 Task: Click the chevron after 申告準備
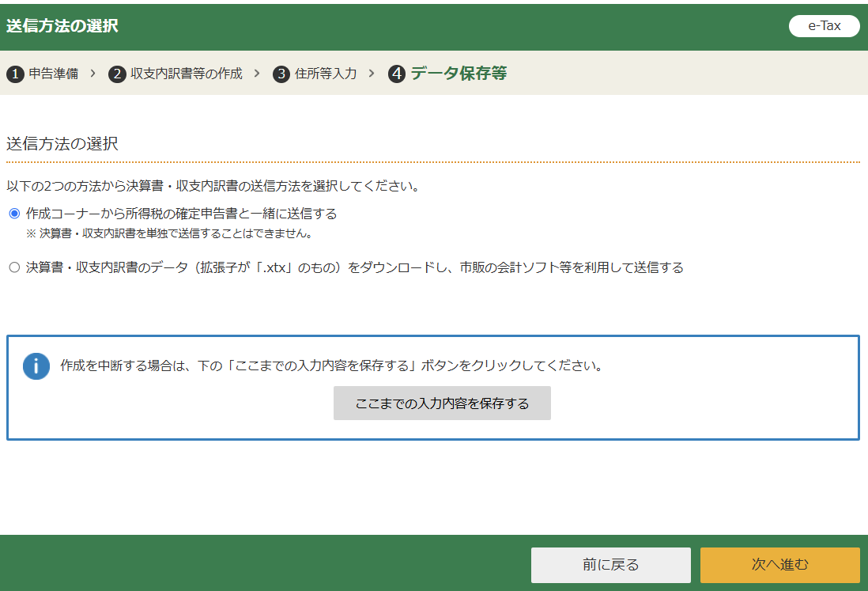pos(92,74)
